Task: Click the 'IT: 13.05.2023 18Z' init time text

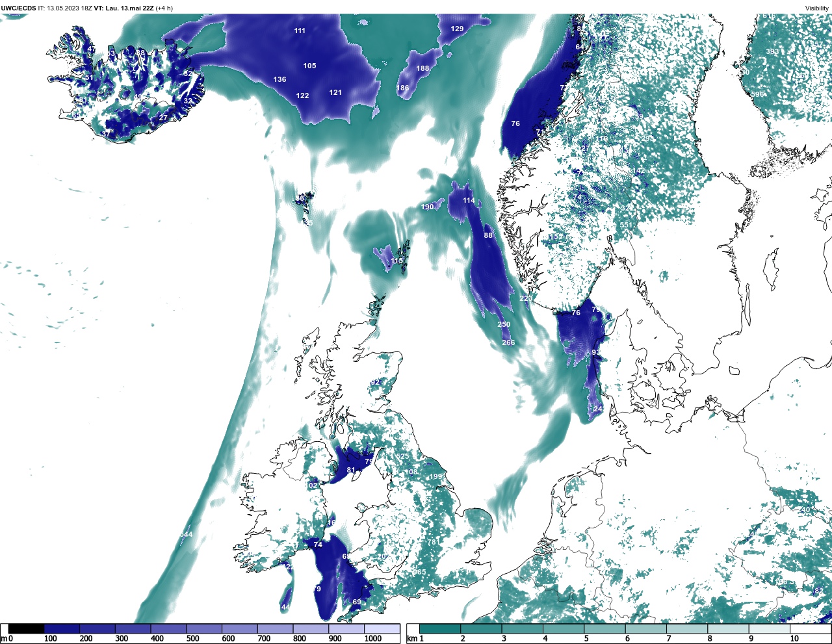Action: pos(65,8)
